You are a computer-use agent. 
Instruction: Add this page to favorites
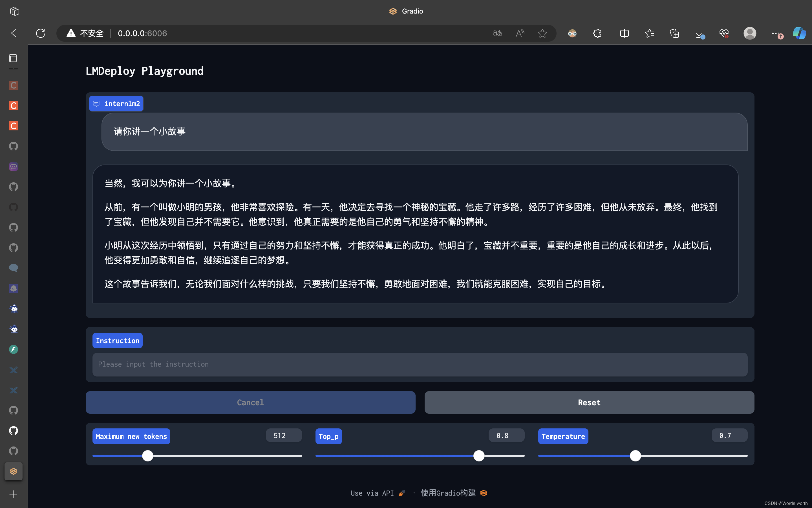pos(542,33)
